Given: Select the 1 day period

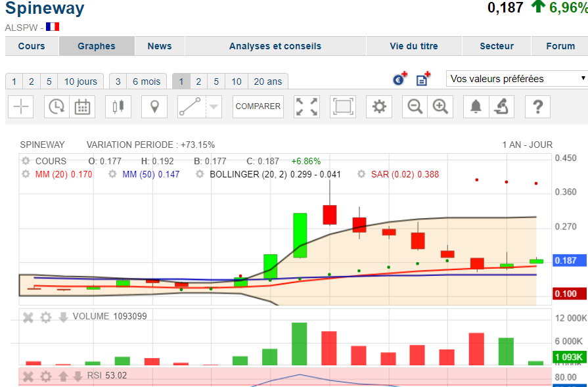Looking at the screenshot, I should (x=14, y=81).
